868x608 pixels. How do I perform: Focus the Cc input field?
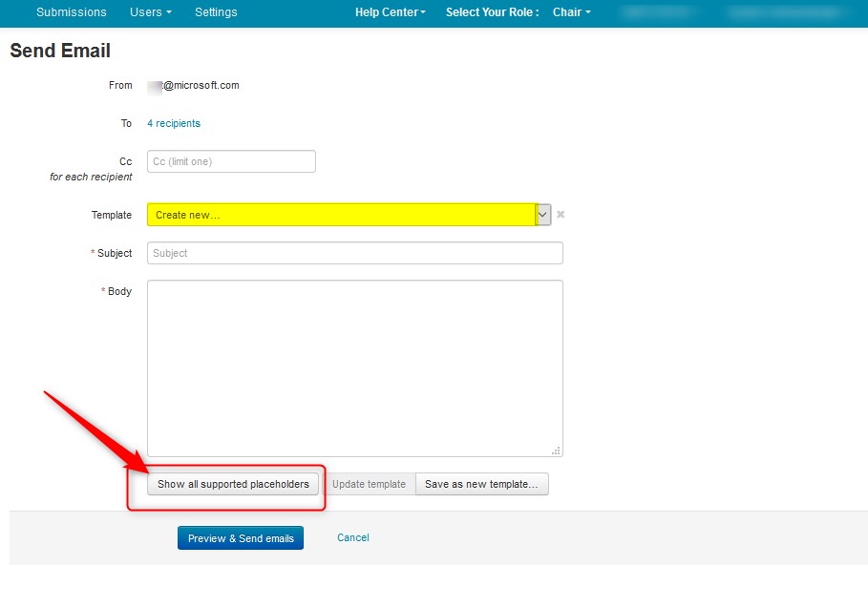tap(231, 161)
